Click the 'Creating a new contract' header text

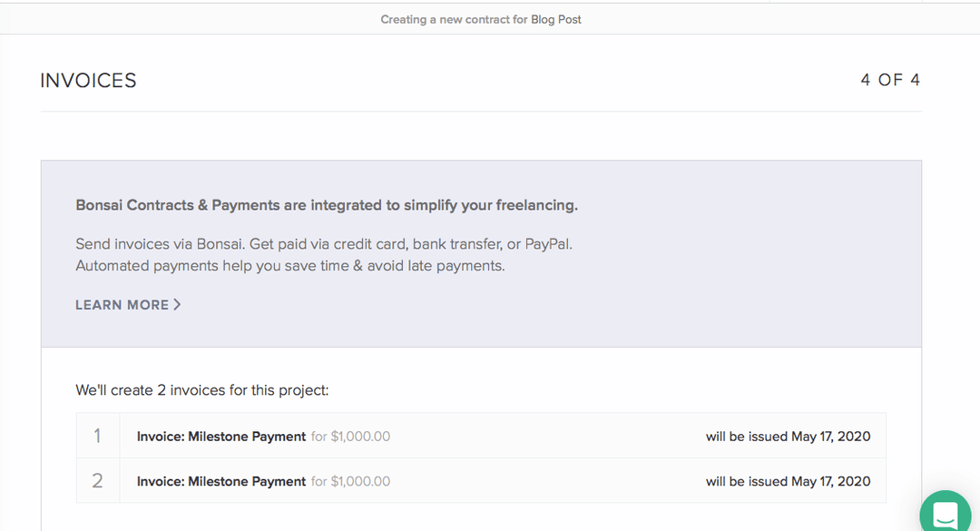[453, 19]
